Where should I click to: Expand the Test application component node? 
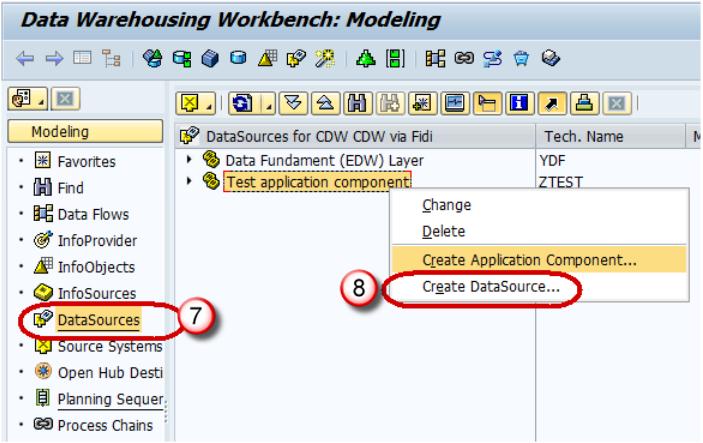pos(190,181)
